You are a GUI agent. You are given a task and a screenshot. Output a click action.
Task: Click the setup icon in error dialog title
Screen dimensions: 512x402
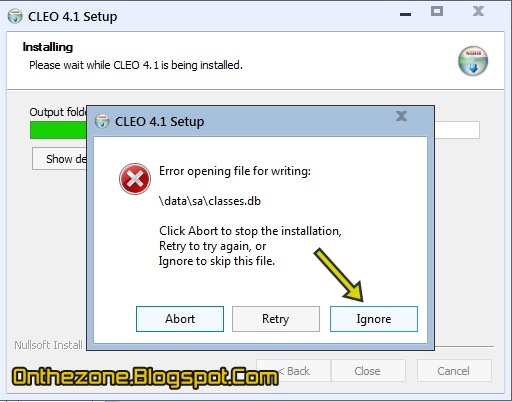coord(102,121)
